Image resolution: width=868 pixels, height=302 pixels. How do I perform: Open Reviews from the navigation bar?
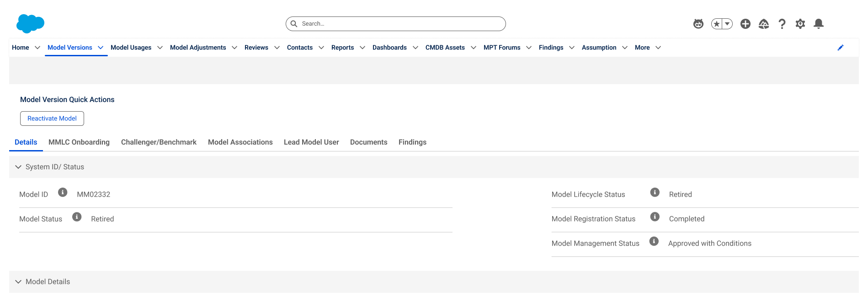point(256,48)
